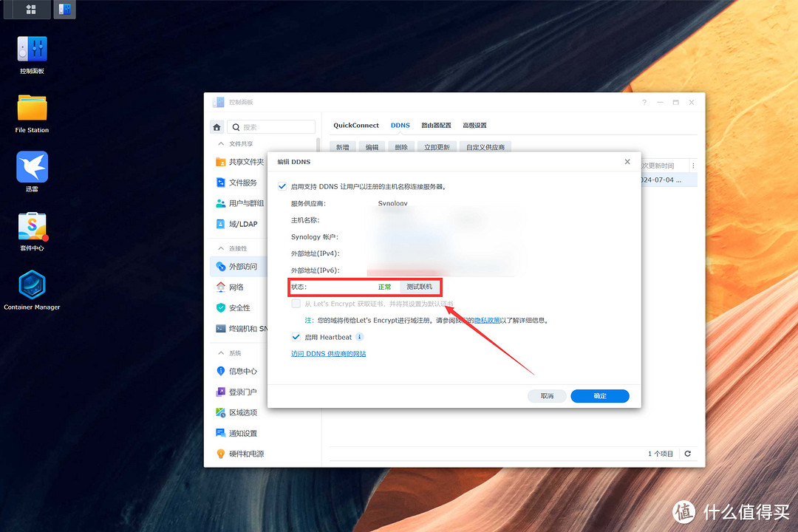The width and height of the screenshot is (798, 532).
Task: Toggle the 启用 Heartbeat checkbox
Action: point(297,337)
